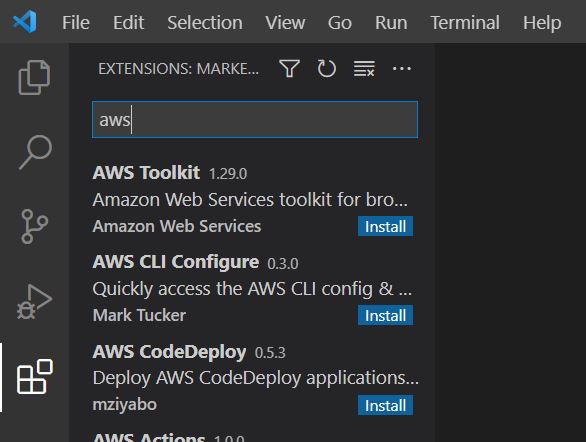Select the AWS Toolkit extension entry
Screen dimensions: 586x442
(253, 200)
